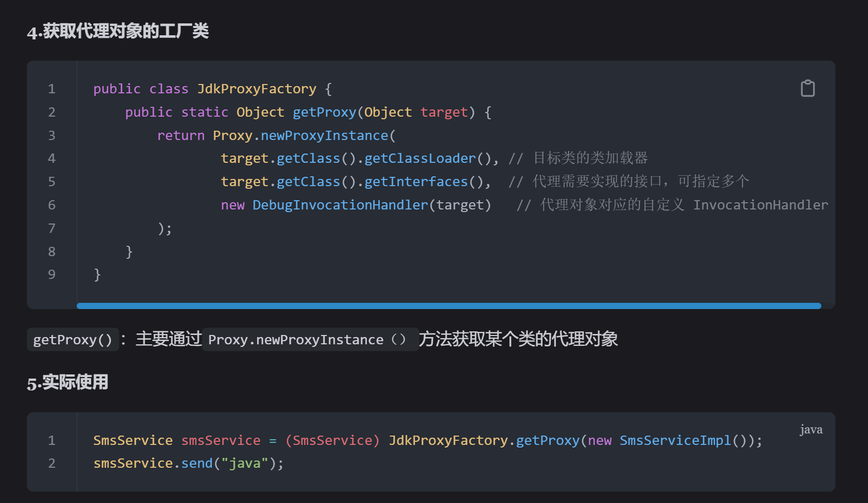Click the comment "// 代理对象对应的自定义 InvocationHandler"
The image size is (868, 503).
672,205
